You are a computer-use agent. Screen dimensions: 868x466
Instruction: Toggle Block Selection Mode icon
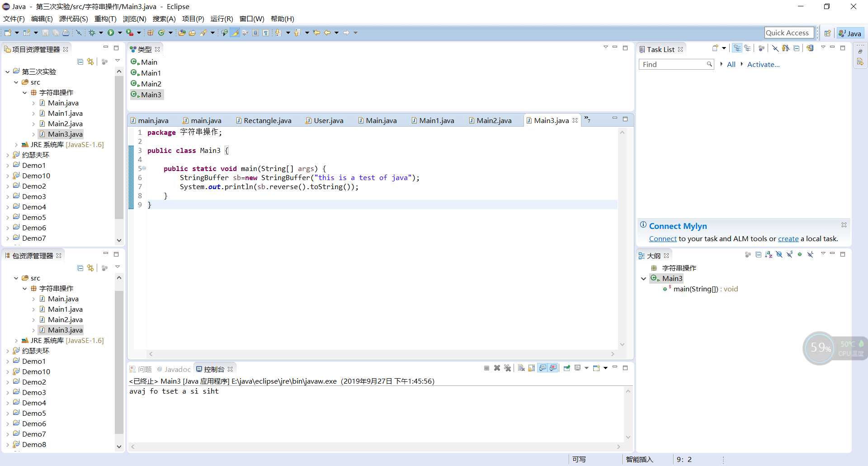coord(255,33)
